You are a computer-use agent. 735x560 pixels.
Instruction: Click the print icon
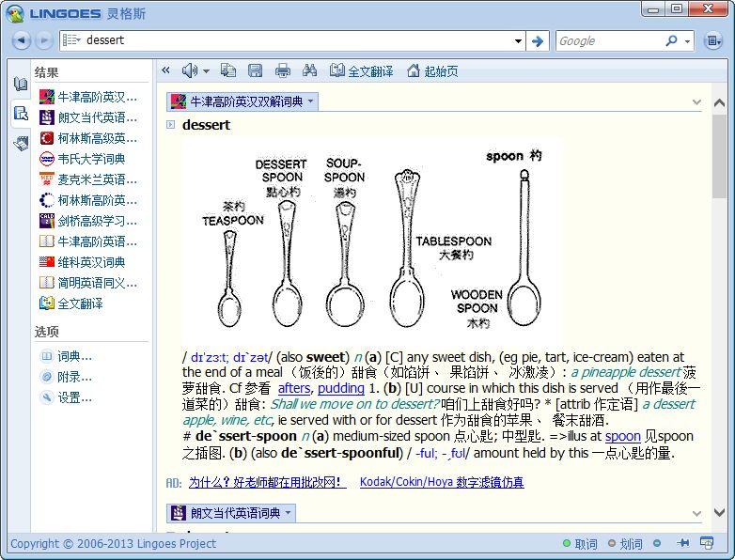[x=283, y=70]
